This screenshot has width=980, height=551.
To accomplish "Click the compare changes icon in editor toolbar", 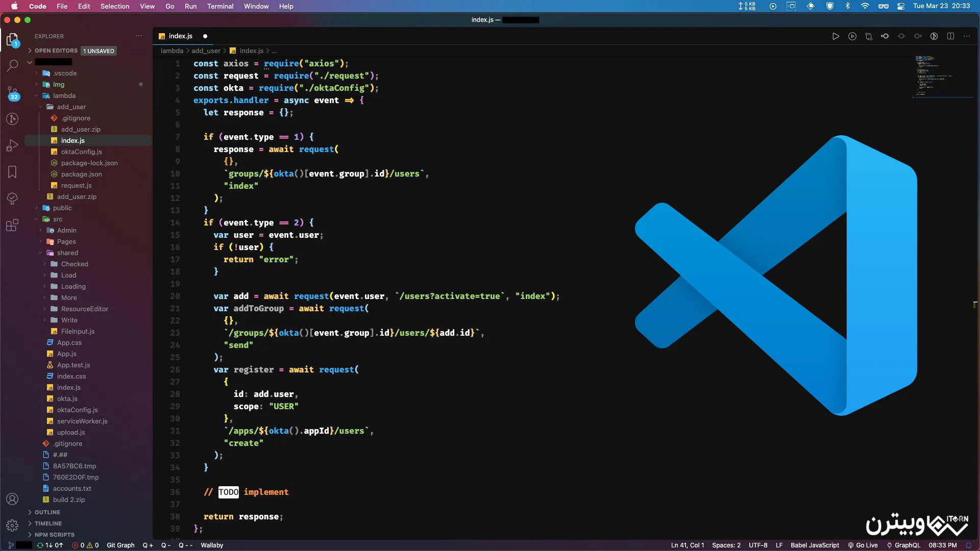I will click(x=868, y=36).
